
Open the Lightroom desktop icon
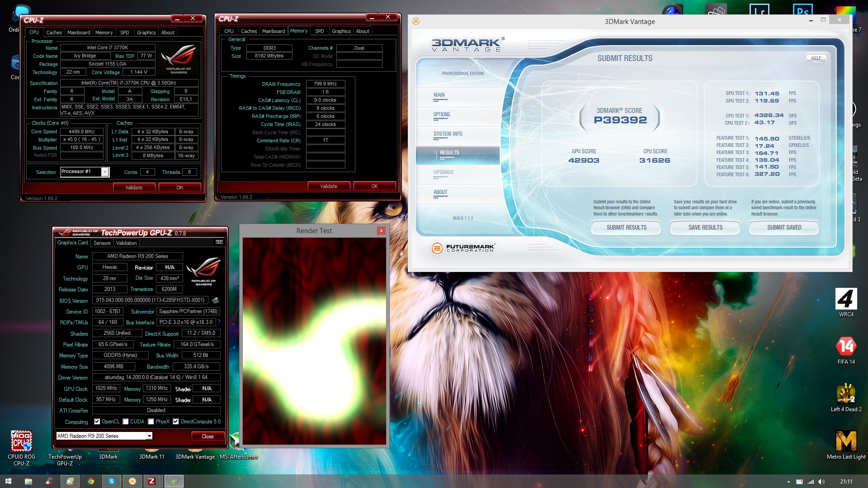pos(759,10)
